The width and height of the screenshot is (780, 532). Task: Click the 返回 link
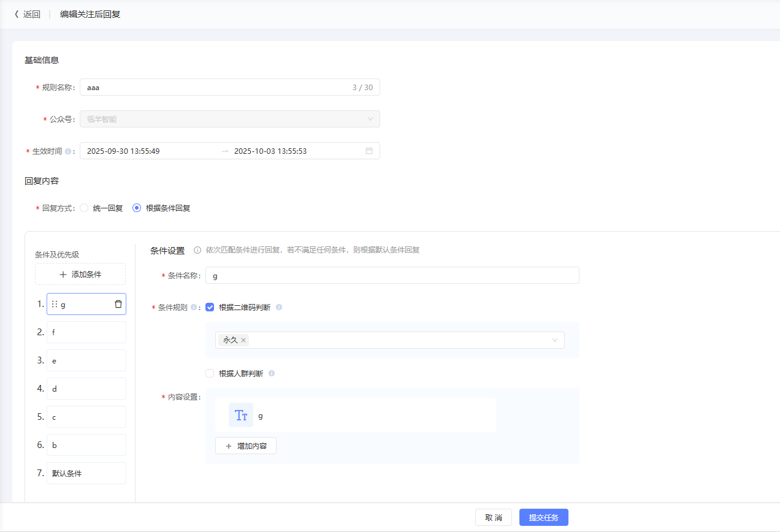pyautogui.click(x=32, y=14)
